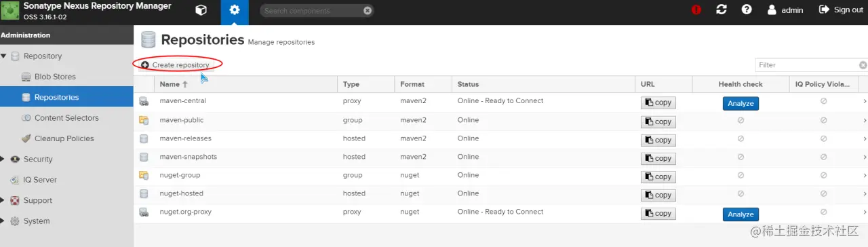Click the nuget.org-proxy repository icon

coord(144,212)
